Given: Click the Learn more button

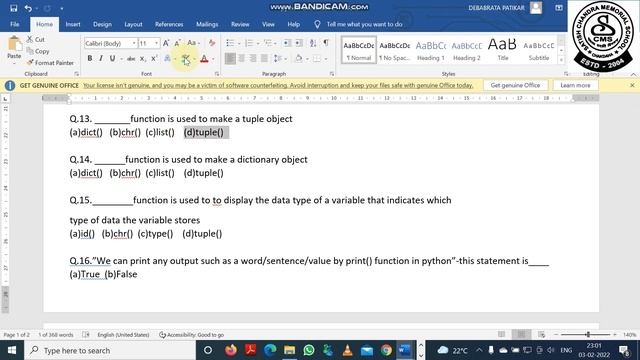Looking at the screenshot, I should tap(575, 85).
